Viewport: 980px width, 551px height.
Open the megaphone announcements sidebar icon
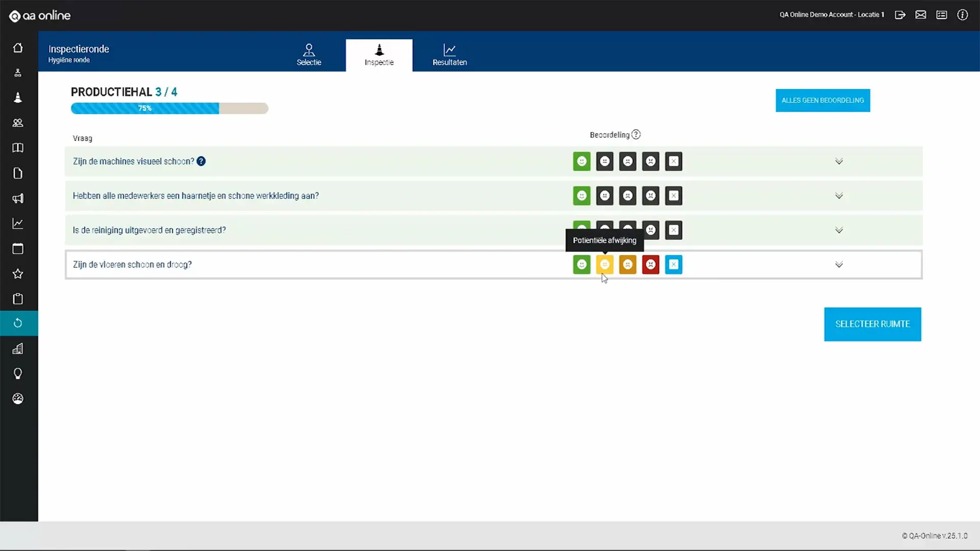pos(18,198)
